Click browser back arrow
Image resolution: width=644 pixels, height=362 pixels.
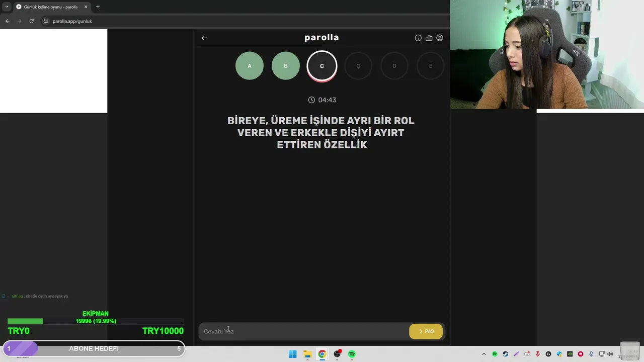[8, 21]
